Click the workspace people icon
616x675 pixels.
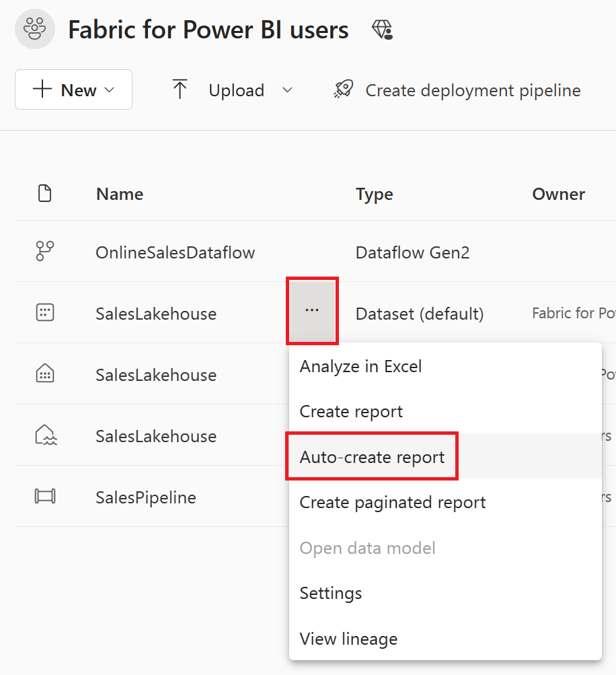35,29
